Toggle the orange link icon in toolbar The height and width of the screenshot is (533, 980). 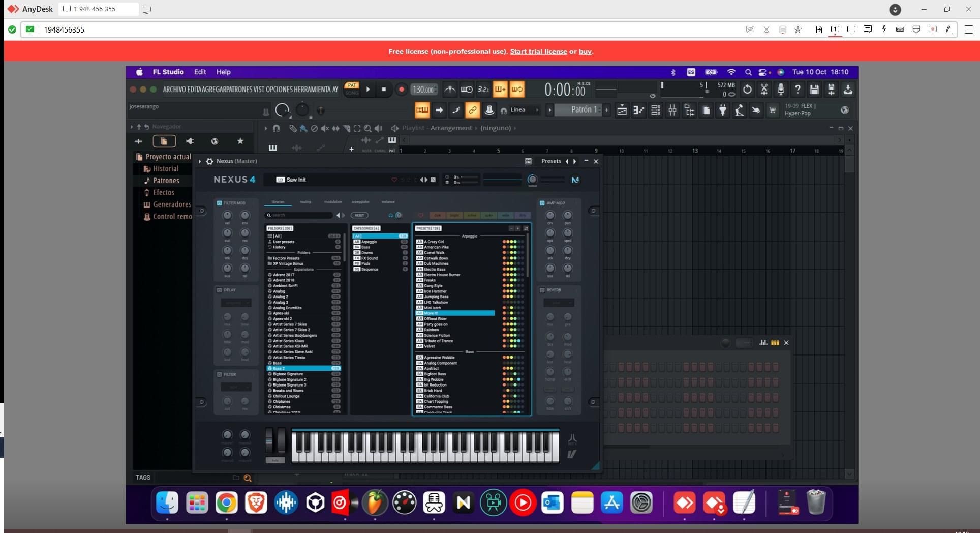(472, 110)
